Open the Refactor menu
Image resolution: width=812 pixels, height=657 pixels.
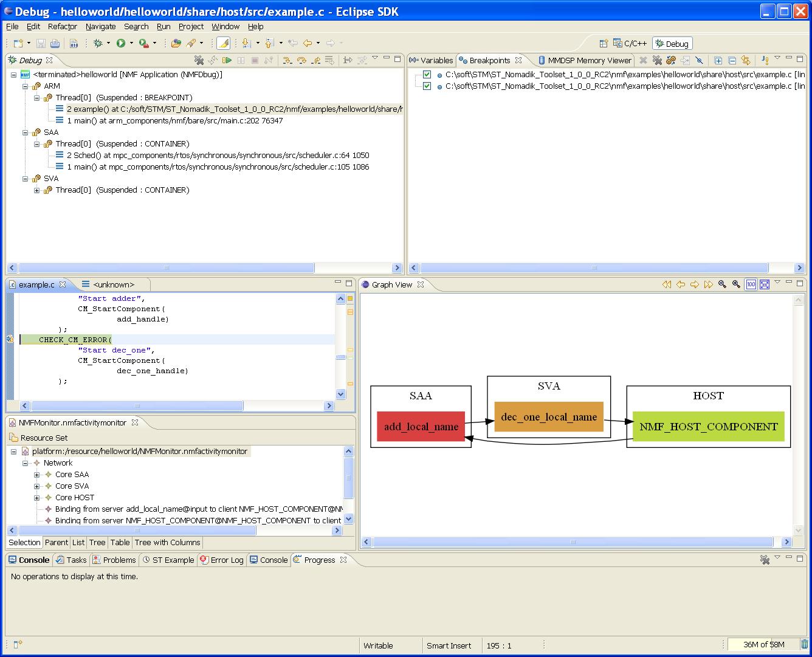click(x=63, y=27)
